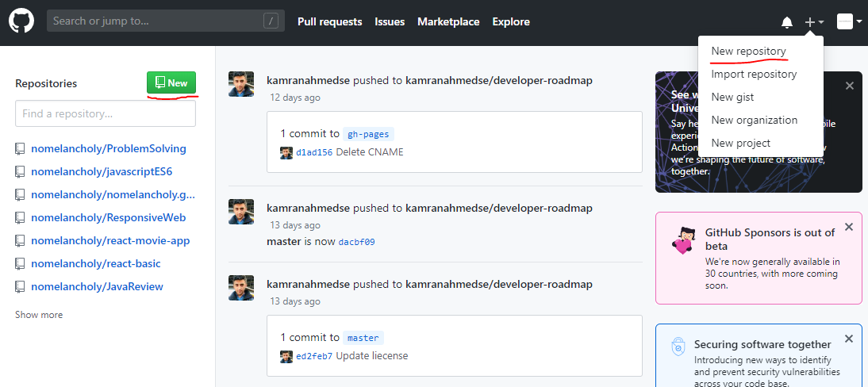Image resolution: width=868 pixels, height=387 pixels.
Task: Select New organization in the dropdown
Action: tap(755, 120)
